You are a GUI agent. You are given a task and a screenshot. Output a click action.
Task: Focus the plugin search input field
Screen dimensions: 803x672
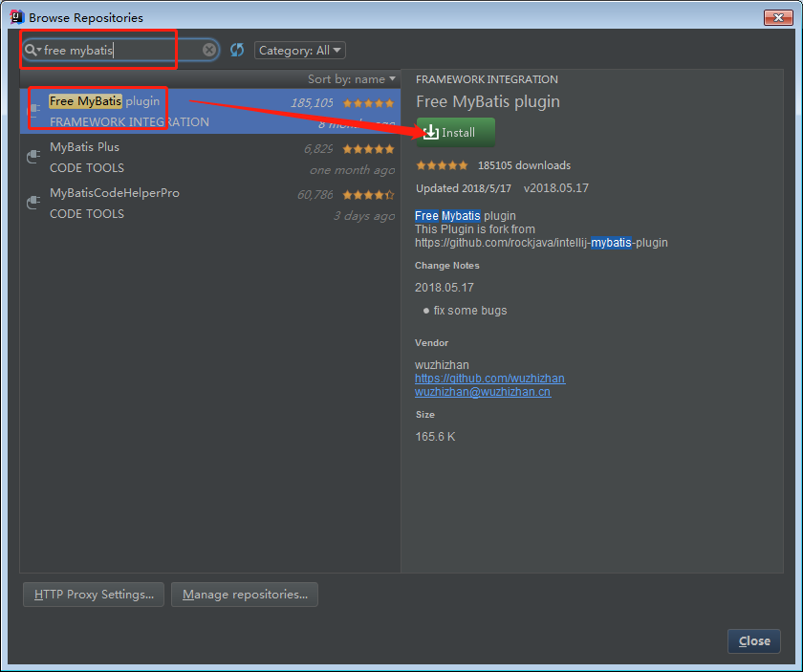click(119, 50)
